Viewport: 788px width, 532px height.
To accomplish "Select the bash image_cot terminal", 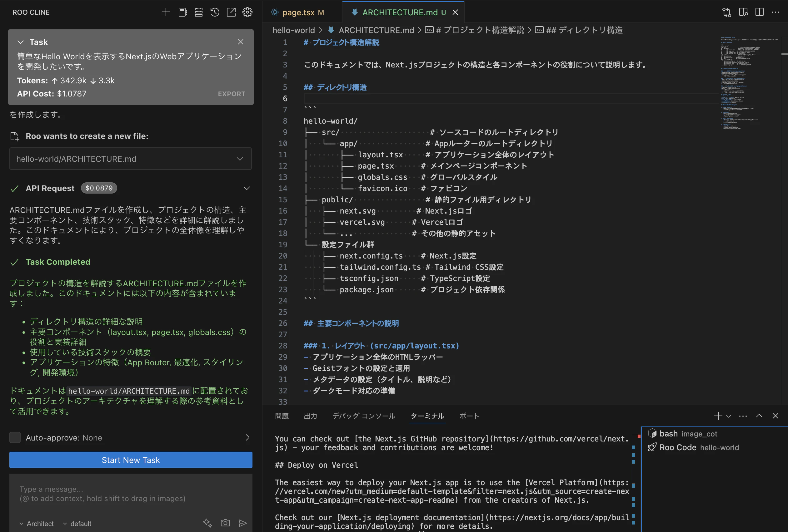I will pyautogui.click(x=716, y=434).
